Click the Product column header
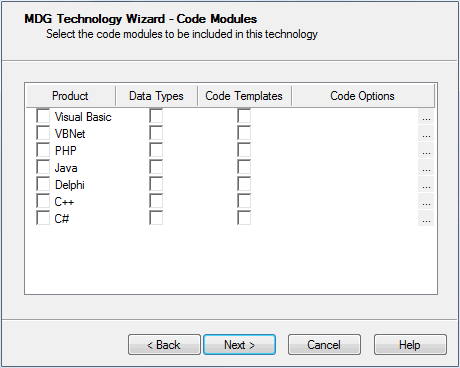Viewport: 460px width, 368px height. (x=71, y=96)
